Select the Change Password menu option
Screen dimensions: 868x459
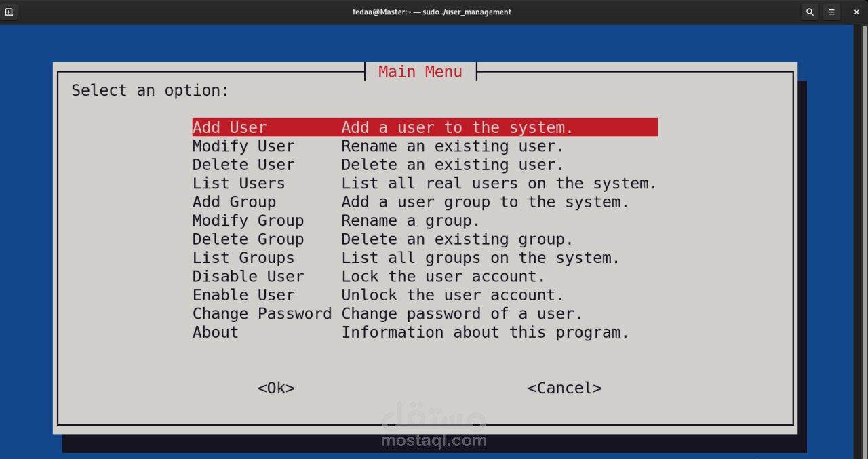click(262, 314)
